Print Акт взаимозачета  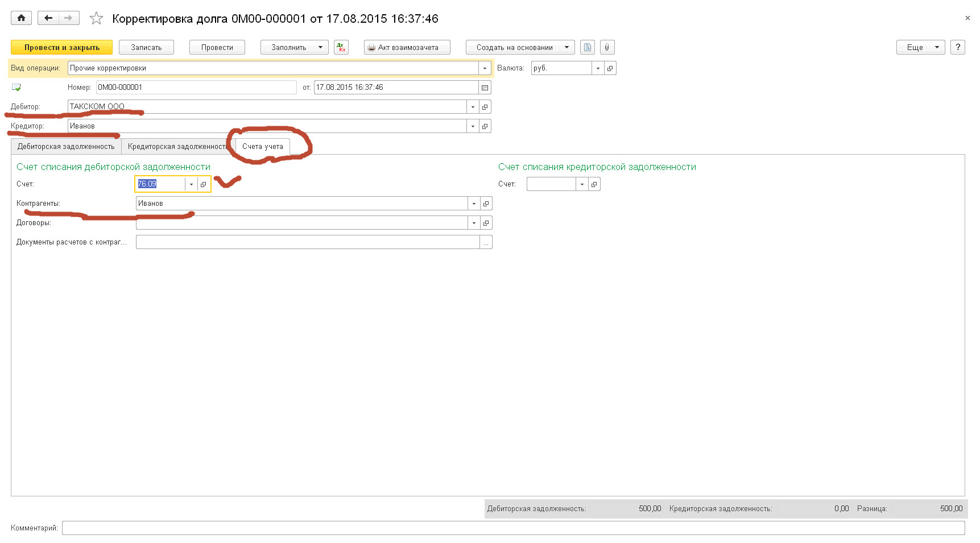[407, 47]
